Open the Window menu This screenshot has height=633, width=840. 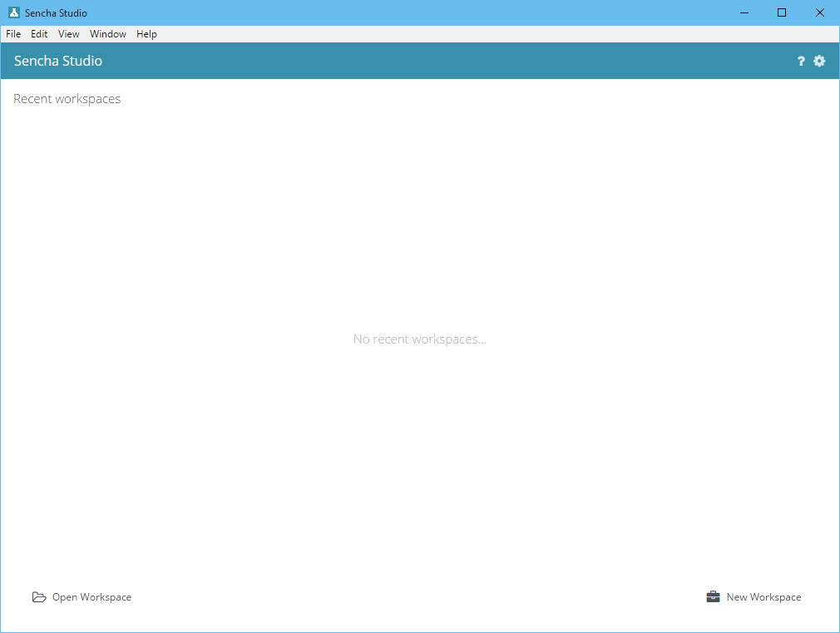click(107, 34)
